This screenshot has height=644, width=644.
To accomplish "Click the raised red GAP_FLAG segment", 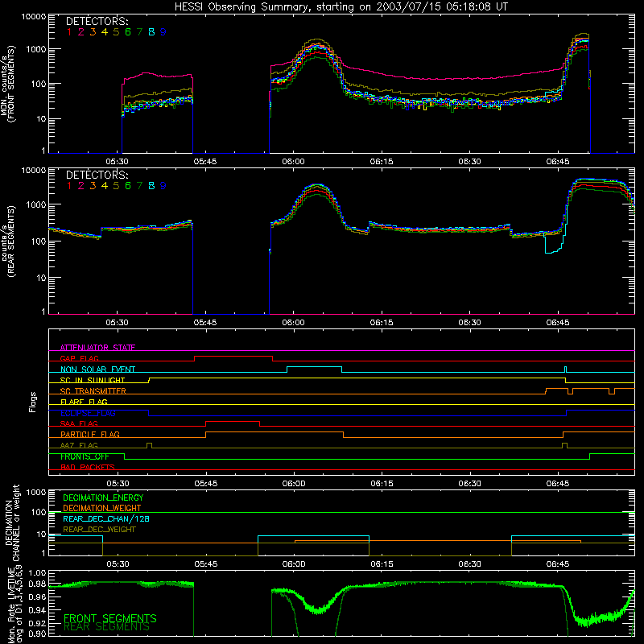I will click(x=233, y=356).
